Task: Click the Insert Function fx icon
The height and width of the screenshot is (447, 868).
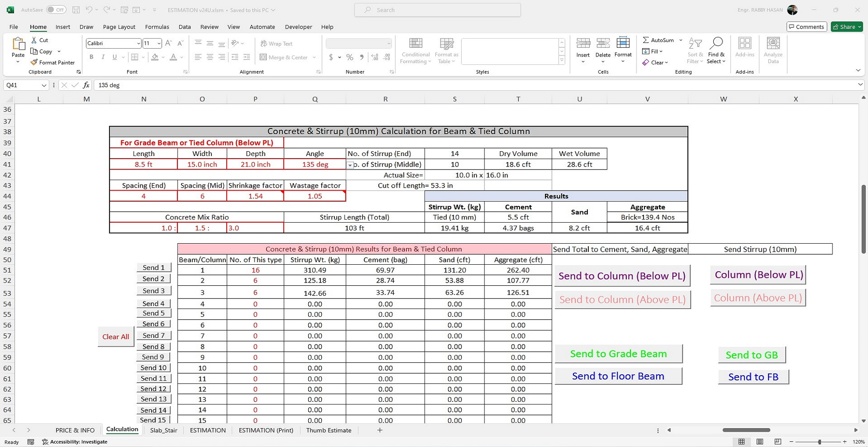Action: pos(86,85)
